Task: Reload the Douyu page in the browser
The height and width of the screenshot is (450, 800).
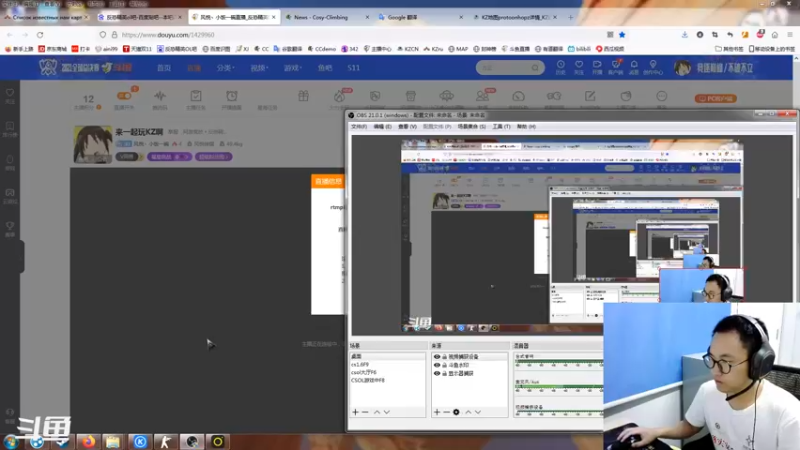Action: 40,35
